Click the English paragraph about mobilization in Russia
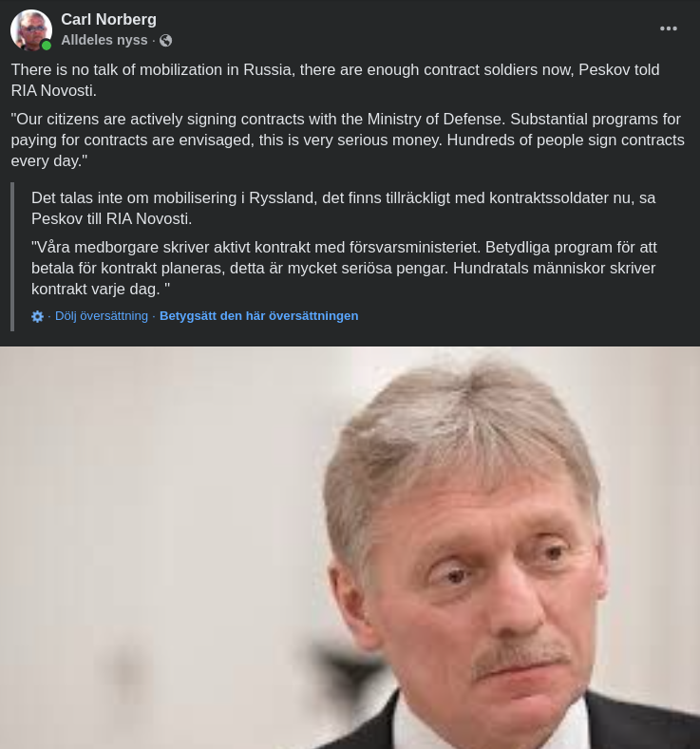This screenshot has width=700, height=749. click(335, 81)
